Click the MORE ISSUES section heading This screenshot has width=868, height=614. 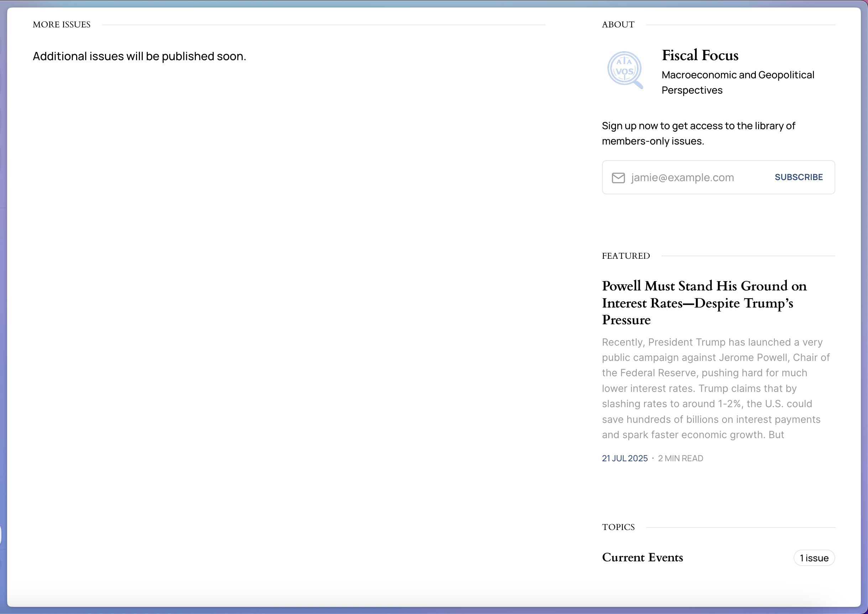click(x=62, y=25)
